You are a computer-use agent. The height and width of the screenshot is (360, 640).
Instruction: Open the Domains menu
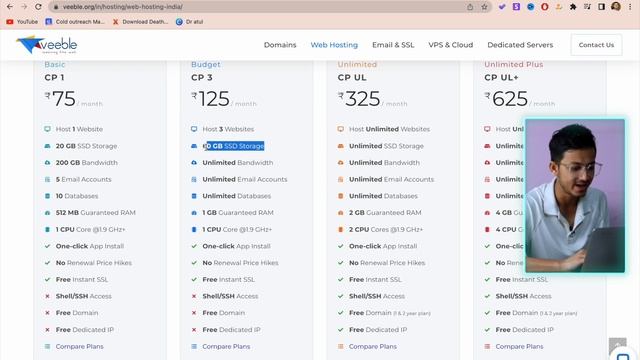pos(280,45)
